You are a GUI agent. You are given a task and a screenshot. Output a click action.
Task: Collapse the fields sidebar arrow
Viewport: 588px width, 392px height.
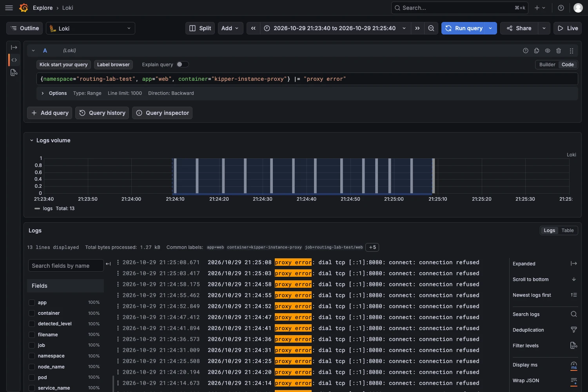click(108, 264)
